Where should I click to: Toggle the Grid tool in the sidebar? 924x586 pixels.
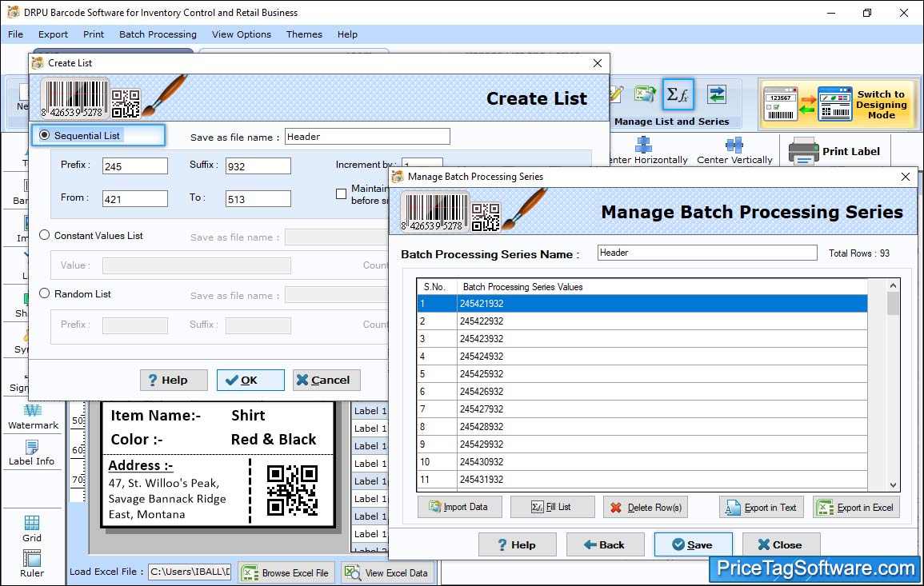coord(32,529)
